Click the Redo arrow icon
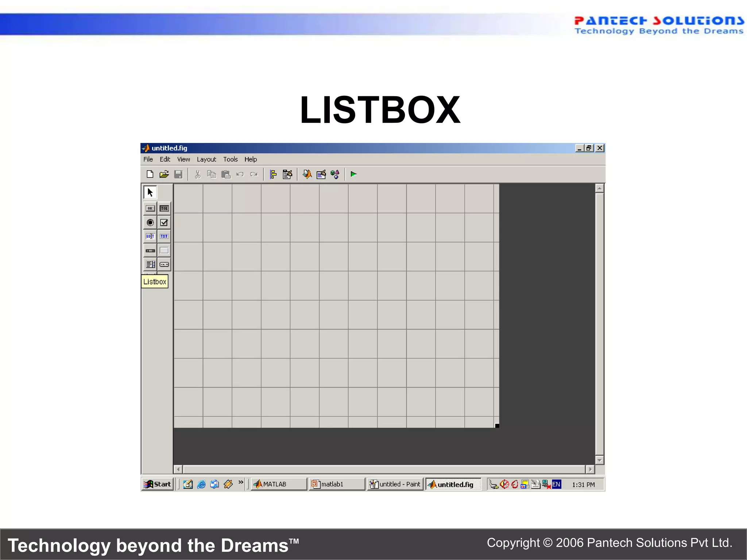Viewport: 747px width, 560px height. click(254, 174)
